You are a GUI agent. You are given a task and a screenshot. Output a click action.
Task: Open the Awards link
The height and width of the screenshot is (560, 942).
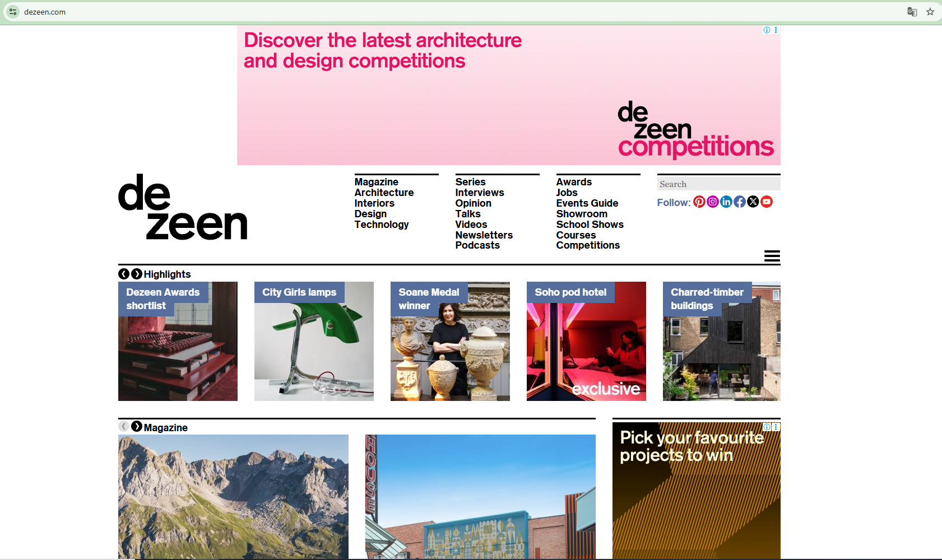coord(574,182)
